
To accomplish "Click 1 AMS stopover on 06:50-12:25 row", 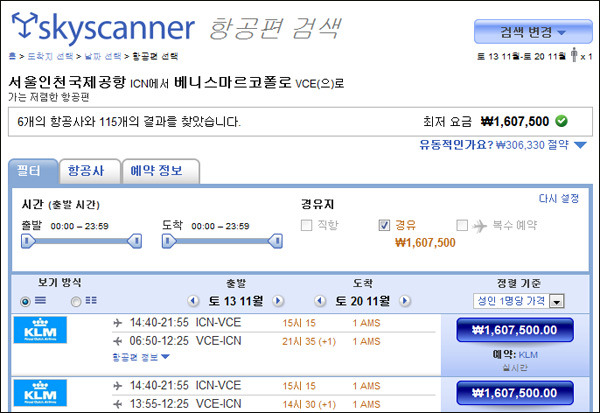I will [366, 341].
